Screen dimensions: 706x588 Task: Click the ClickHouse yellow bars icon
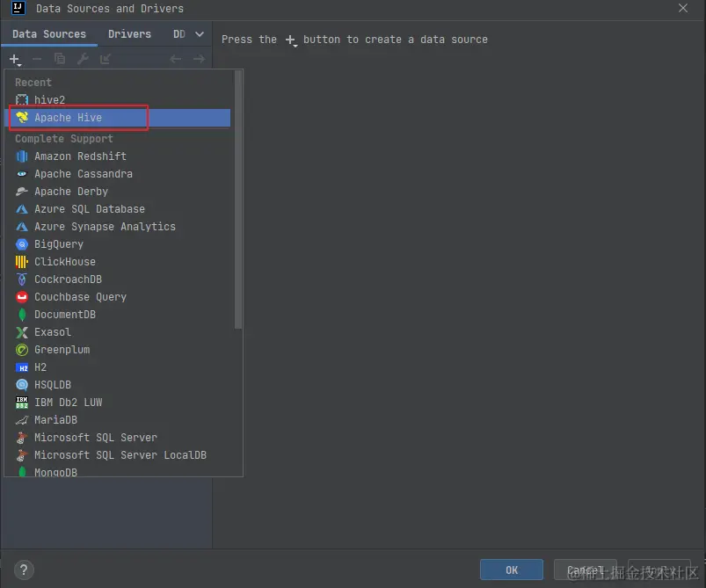[22, 262]
